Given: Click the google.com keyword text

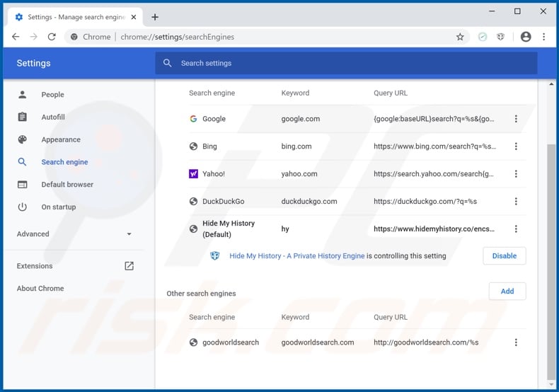Looking at the screenshot, I should pos(300,119).
